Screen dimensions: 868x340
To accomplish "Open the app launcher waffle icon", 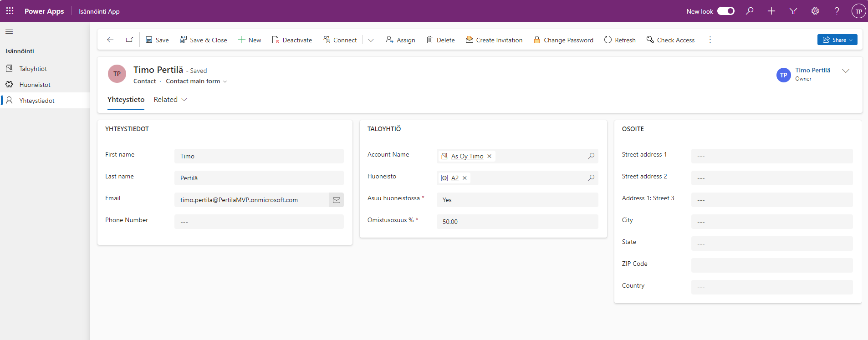I will pos(10,11).
